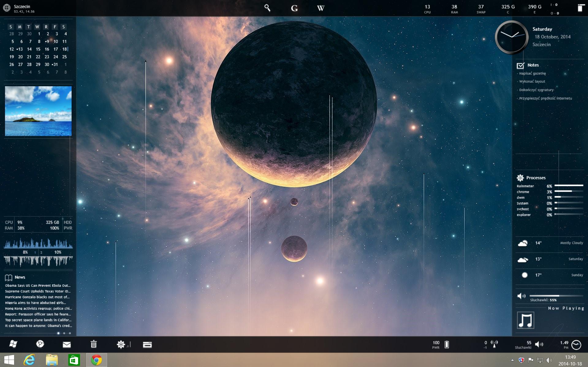Open the island landscape photo thumbnail
Viewport: 588px width, 367px height.
tap(38, 111)
